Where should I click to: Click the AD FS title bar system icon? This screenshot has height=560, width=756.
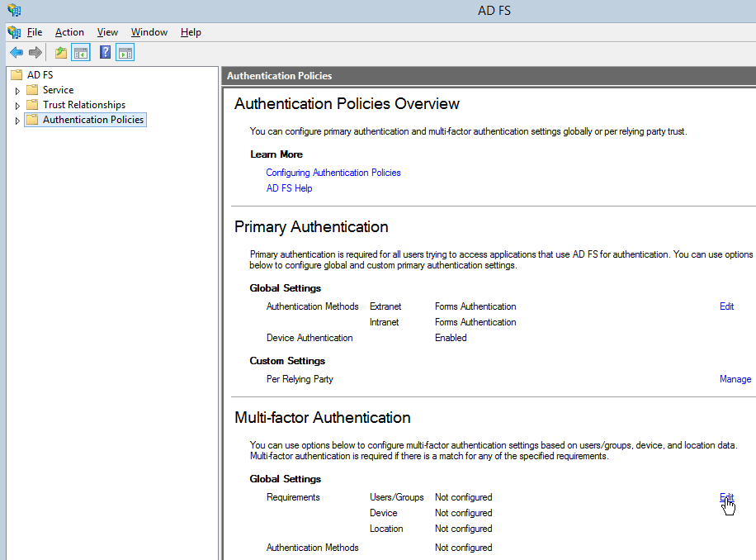click(x=14, y=11)
